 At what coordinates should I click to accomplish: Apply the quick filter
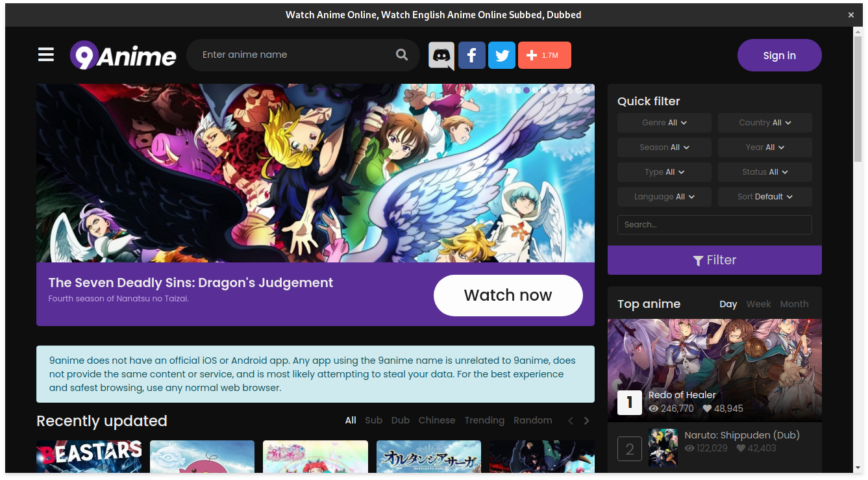[x=715, y=260]
